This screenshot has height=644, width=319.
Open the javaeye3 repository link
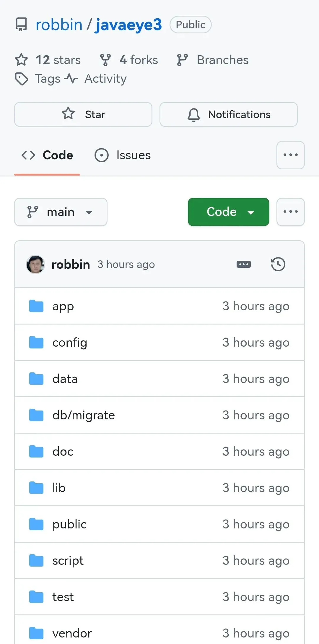(x=128, y=25)
